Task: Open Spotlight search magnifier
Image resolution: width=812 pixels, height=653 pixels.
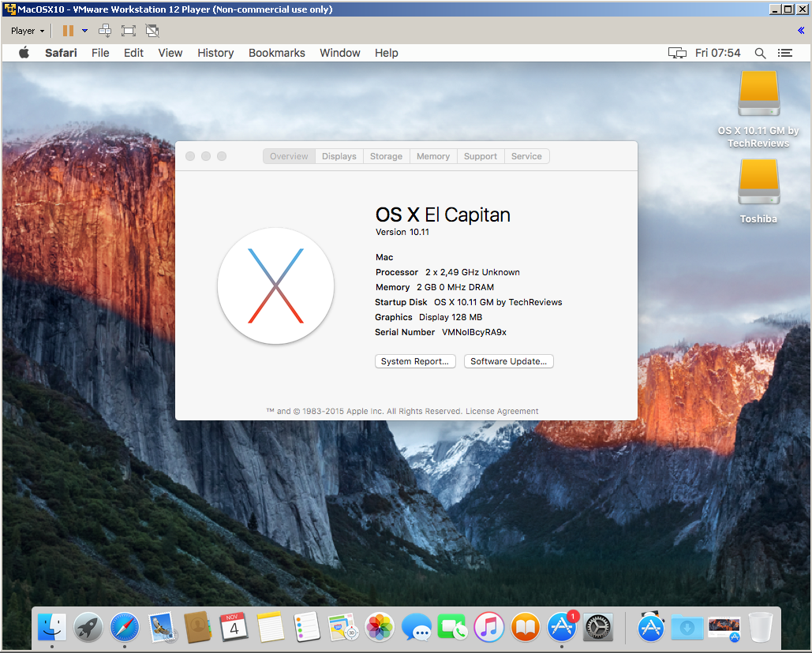Action: (x=760, y=53)
